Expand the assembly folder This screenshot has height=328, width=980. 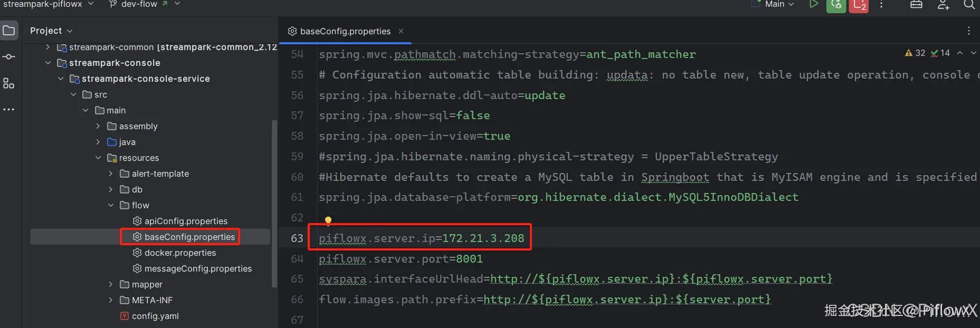click(x=98, y=126)
